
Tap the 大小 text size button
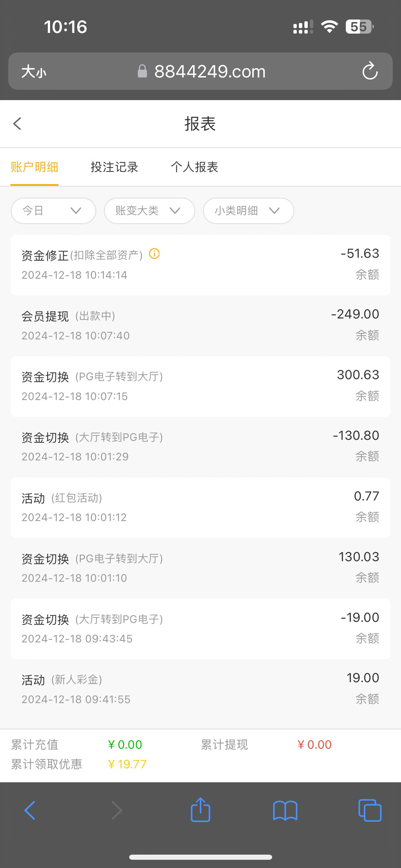pyautogui.click(x=34, y=72)
